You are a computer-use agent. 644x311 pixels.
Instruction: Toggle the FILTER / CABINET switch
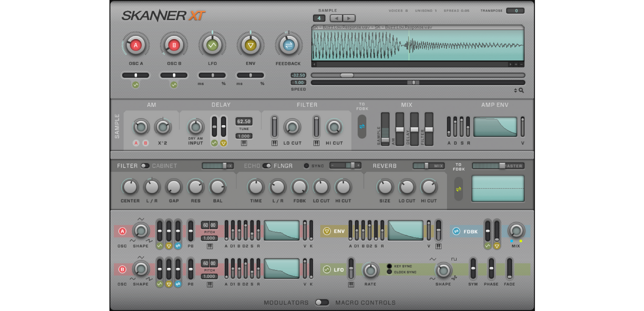tap(145, 166)
